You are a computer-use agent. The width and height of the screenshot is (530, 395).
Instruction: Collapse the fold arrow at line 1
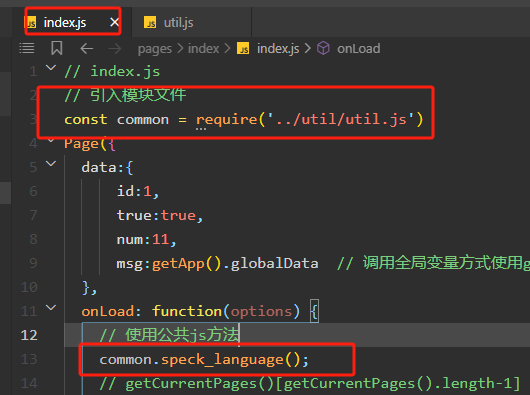click(51, 68)
